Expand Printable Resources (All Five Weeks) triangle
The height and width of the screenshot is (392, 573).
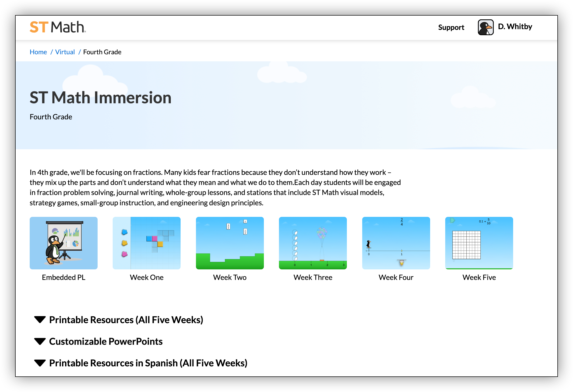click(x=40, y=320)
